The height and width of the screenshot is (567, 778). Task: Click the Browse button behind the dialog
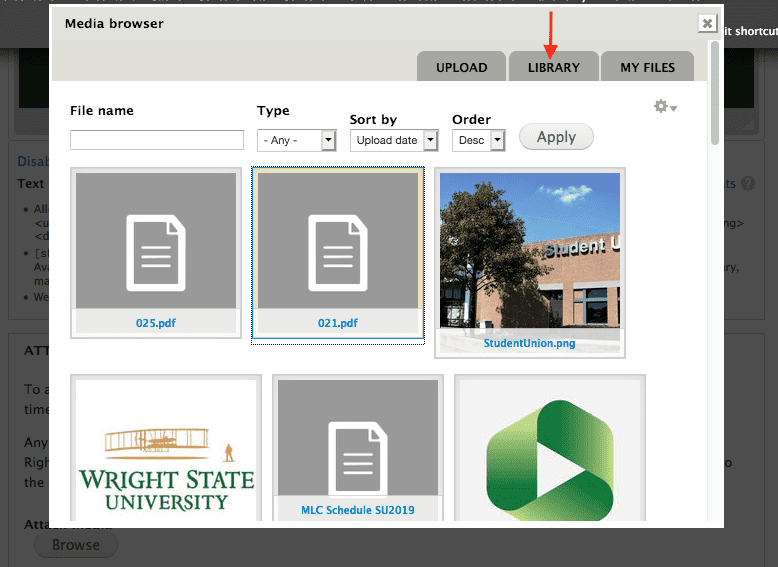point(76,545)
